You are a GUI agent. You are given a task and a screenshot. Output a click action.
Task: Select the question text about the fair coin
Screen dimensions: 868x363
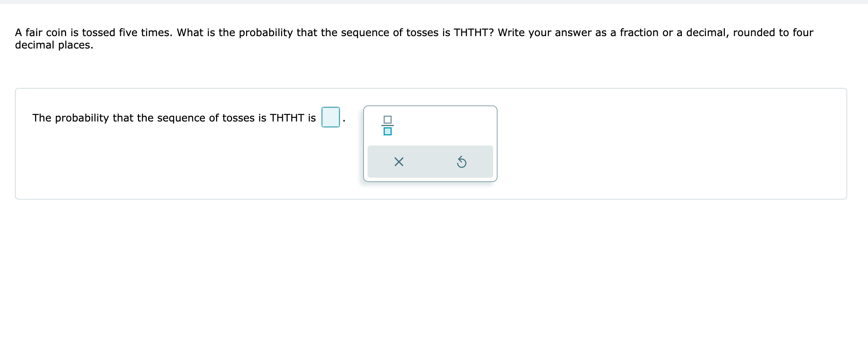point(412,38)
